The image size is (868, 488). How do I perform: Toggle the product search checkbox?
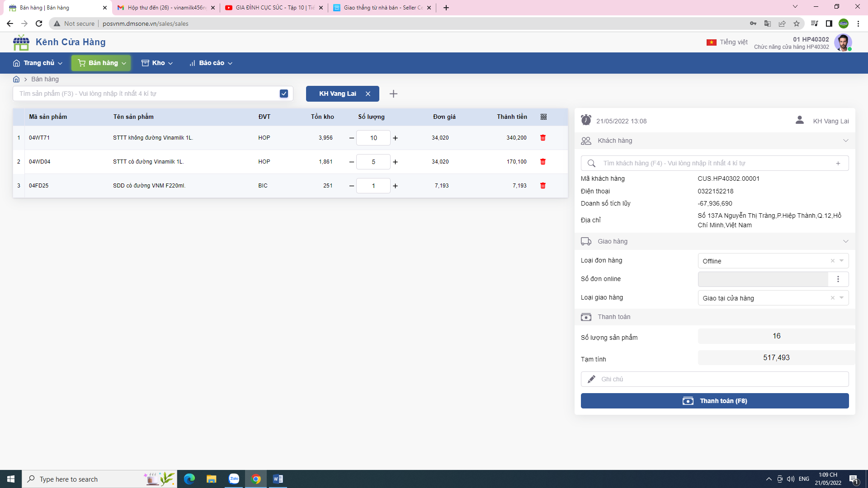pos(284,94)
